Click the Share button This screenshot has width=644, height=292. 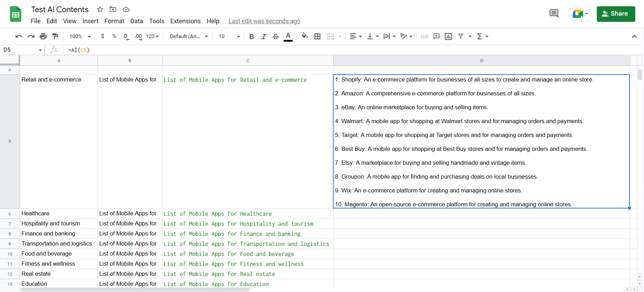(x=616, y=14)
